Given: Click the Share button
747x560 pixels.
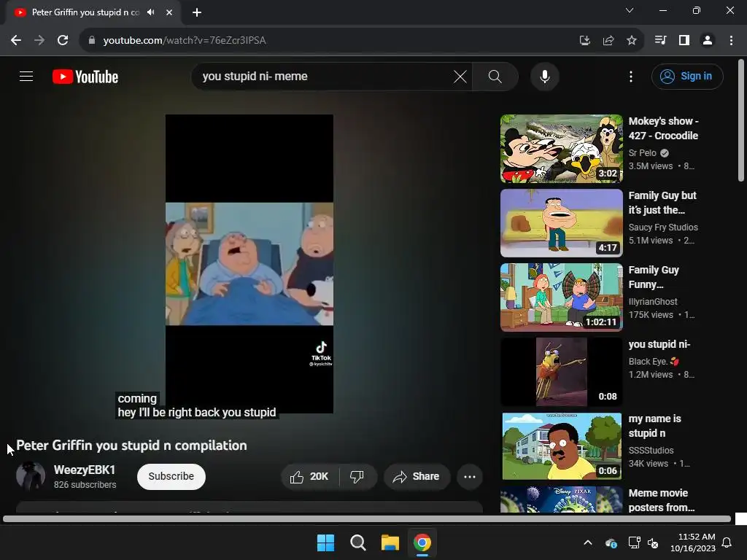Looking at the screenshot, I should coord(416,477).
